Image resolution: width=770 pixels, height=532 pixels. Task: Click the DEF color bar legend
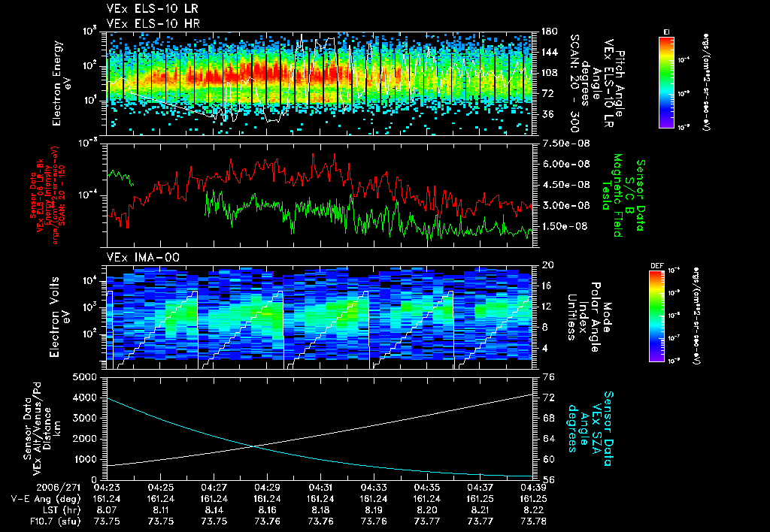click(x=657, y=316)
